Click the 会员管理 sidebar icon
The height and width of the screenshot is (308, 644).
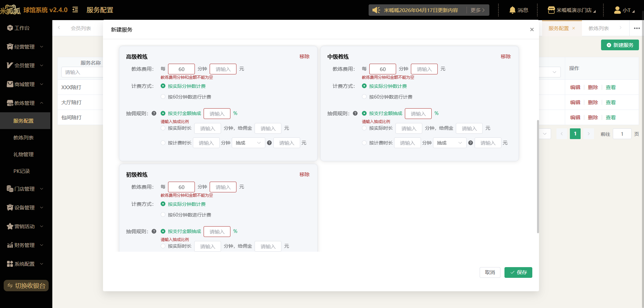pos(10,65)
